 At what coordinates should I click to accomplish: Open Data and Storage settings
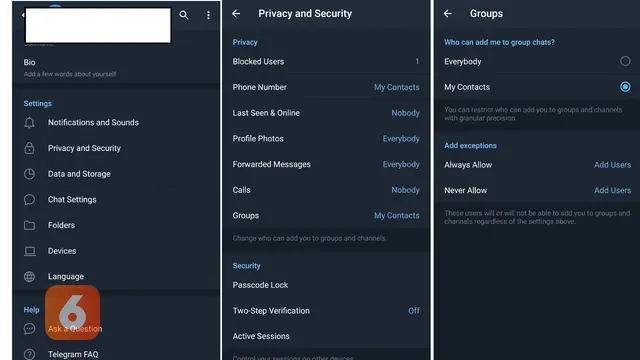click(116, 174)
